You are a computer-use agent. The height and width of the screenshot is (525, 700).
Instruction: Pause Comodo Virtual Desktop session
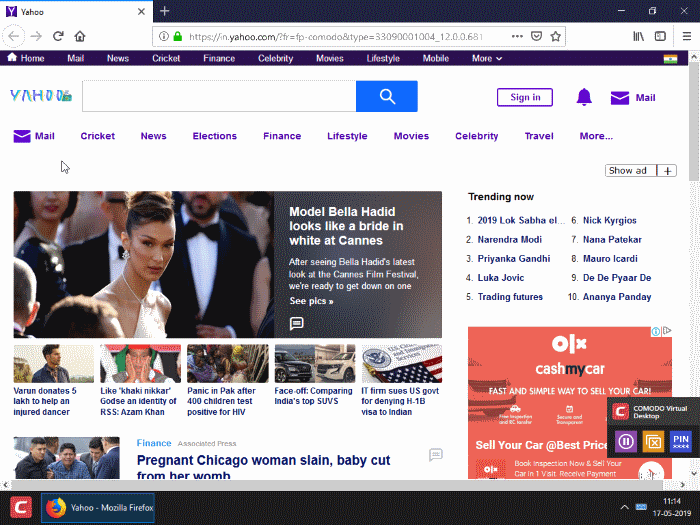click(x=626, y=442)
